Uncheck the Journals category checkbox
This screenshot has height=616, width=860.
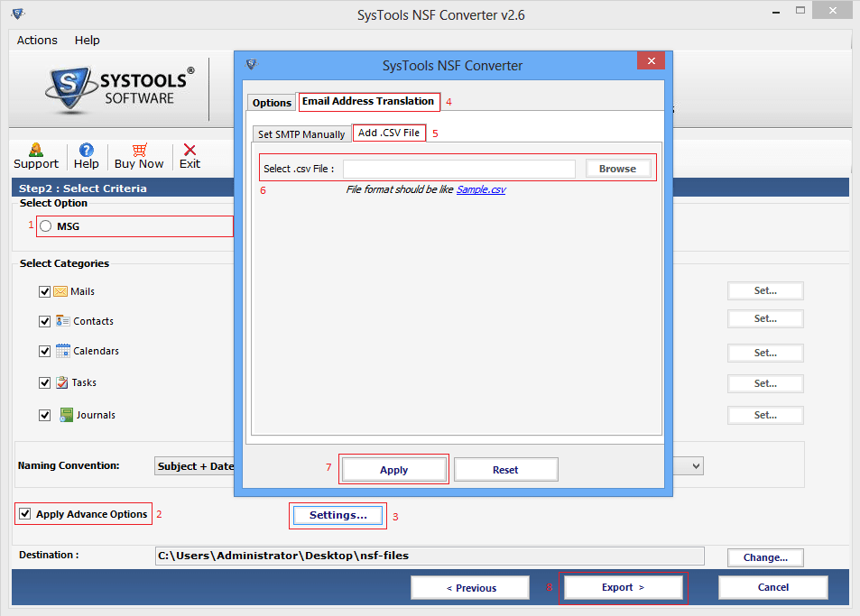tap(44, 415)
